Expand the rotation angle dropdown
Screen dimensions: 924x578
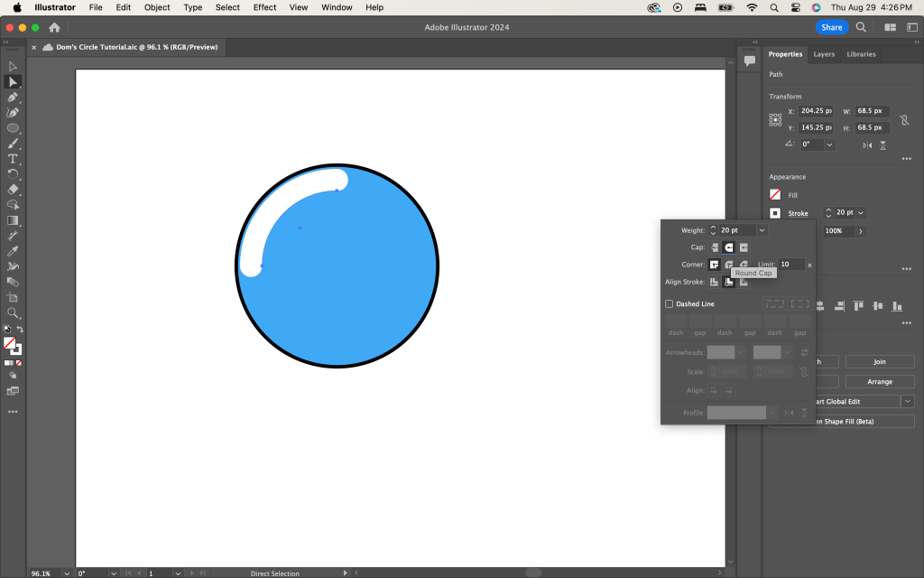coord(829,144)
